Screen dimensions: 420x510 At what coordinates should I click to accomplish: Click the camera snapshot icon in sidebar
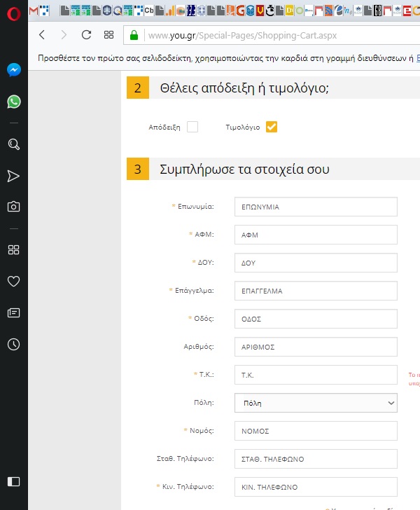tap(13, 207)
